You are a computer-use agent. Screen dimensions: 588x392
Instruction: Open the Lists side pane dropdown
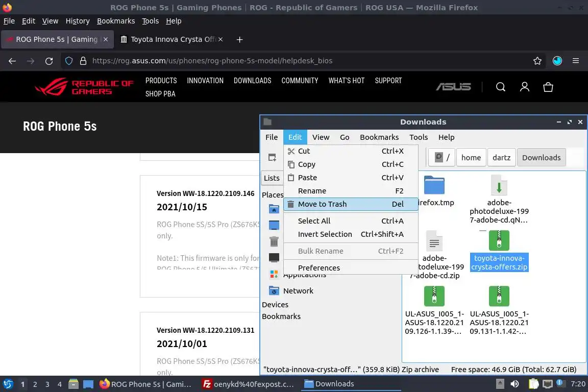click(x=272, y=178)
